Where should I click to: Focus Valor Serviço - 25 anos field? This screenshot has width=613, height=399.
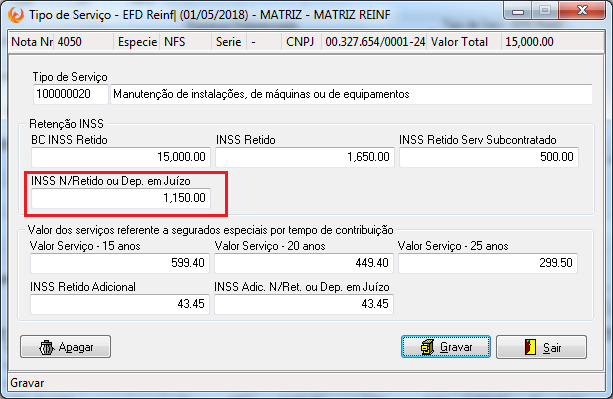[x=488, y=263]
